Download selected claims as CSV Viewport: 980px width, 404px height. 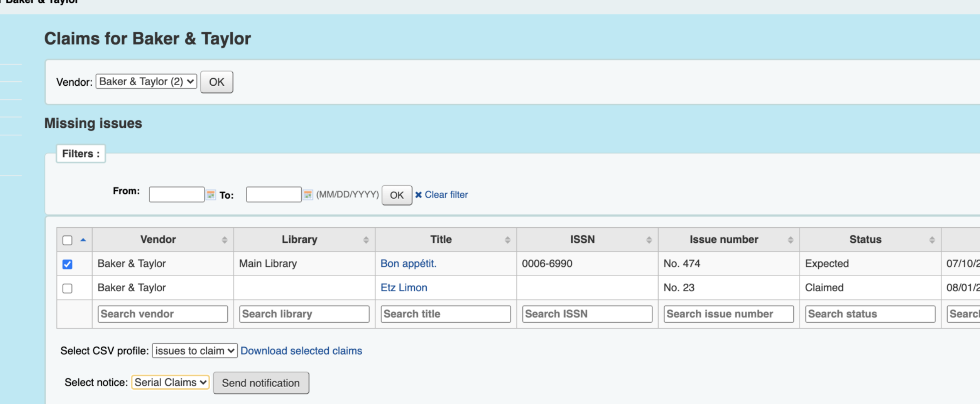pyautogui.click(x=301, y=351)
